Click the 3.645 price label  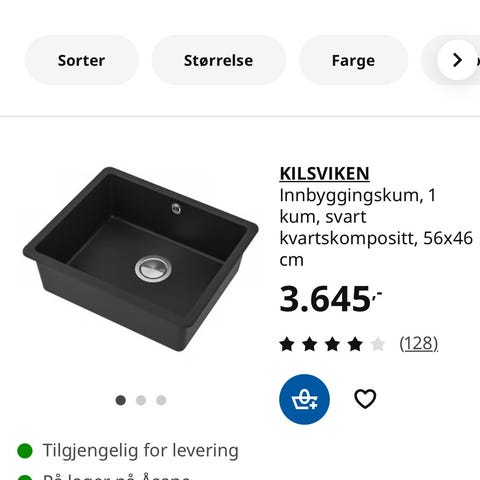pos(330,299)
